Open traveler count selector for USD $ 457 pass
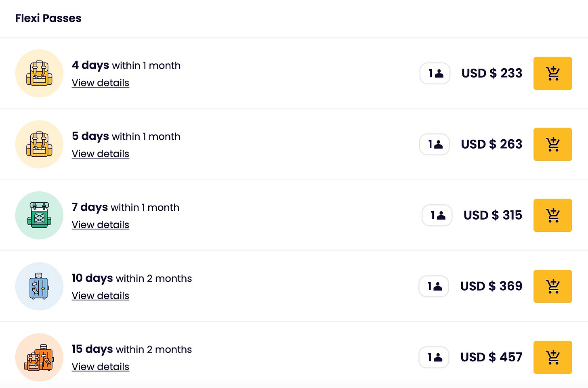588x388 pixels. click(434, 357)
